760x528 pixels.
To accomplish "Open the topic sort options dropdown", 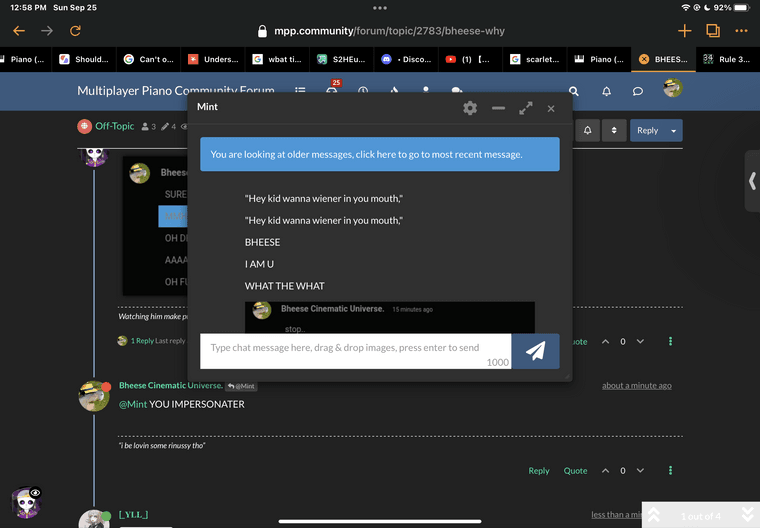I will click(x=614, y=130).
